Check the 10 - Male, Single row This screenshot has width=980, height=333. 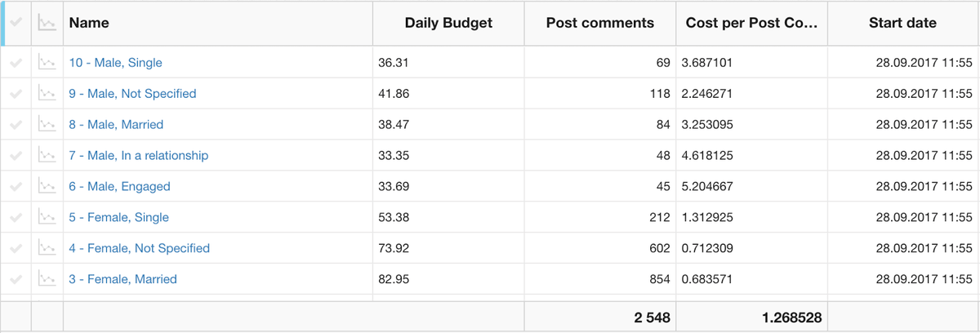pos(16,62)
